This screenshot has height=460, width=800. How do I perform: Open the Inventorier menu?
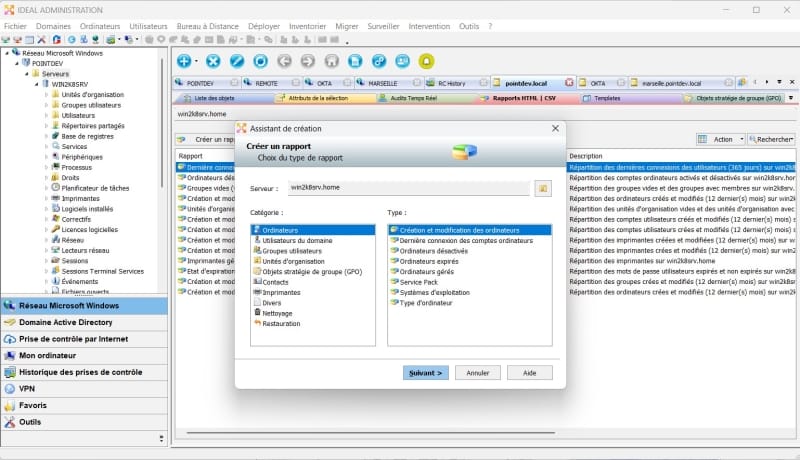pyautogui.click(x=307, y=26)
